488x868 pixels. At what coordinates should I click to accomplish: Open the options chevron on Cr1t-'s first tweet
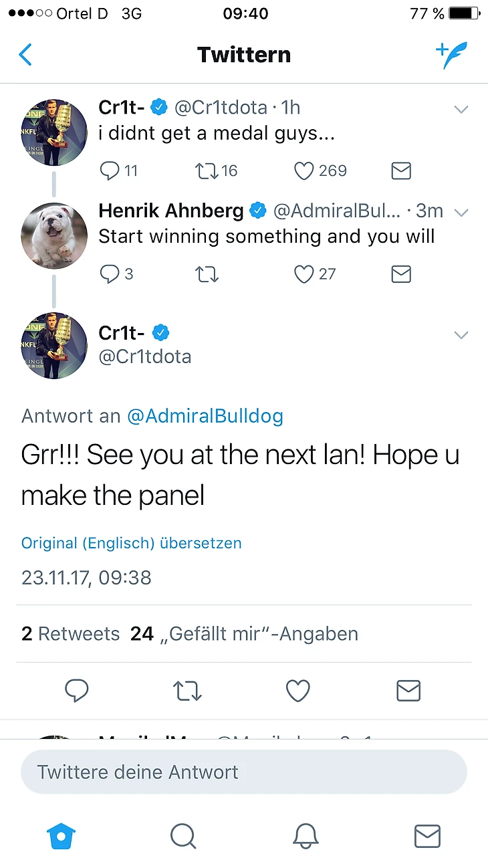pyautogui.click(x=461, y=110)
